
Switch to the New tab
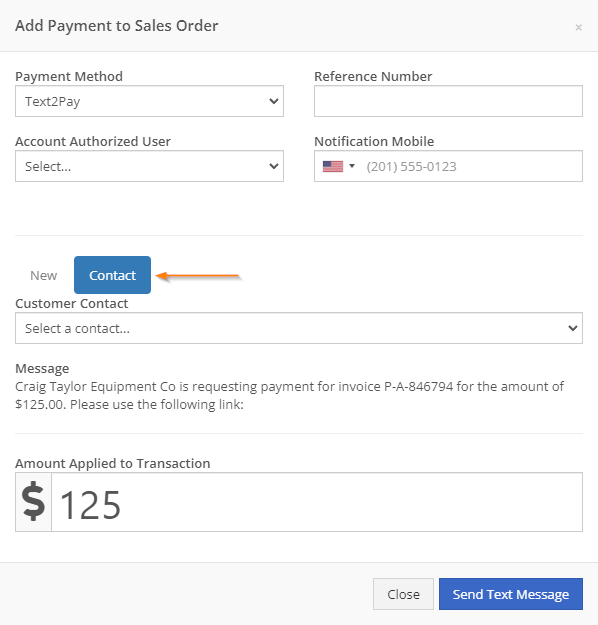[43, 275]
